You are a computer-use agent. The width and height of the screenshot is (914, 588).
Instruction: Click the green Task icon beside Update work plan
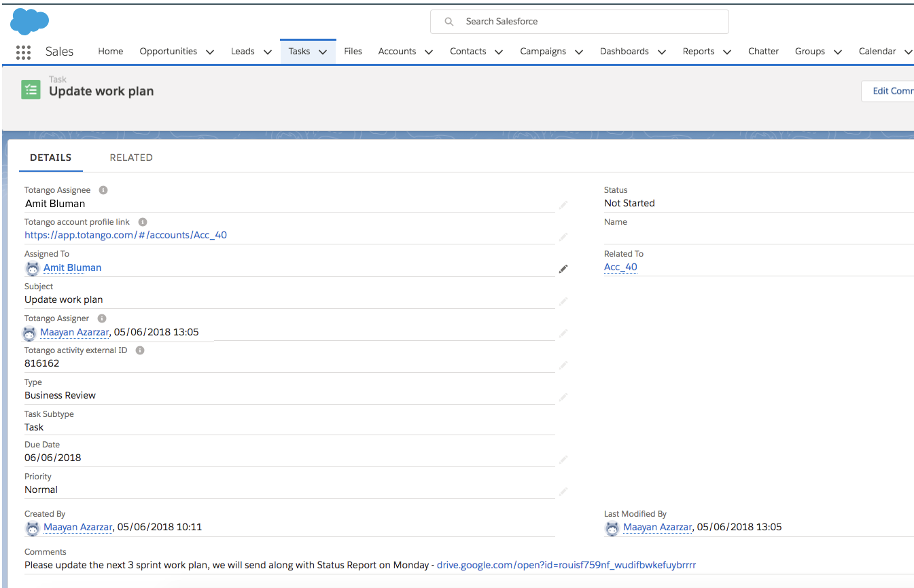(31, 90)
